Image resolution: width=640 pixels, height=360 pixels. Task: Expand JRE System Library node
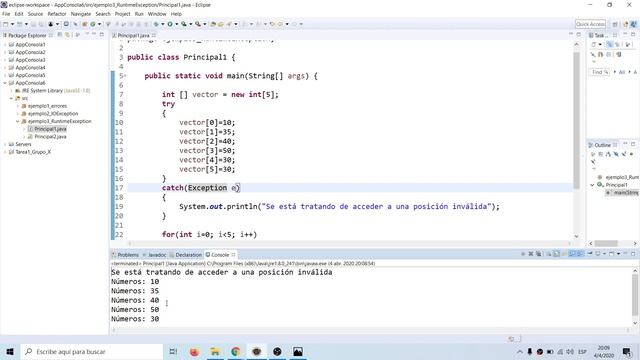[x=11, y=91]
